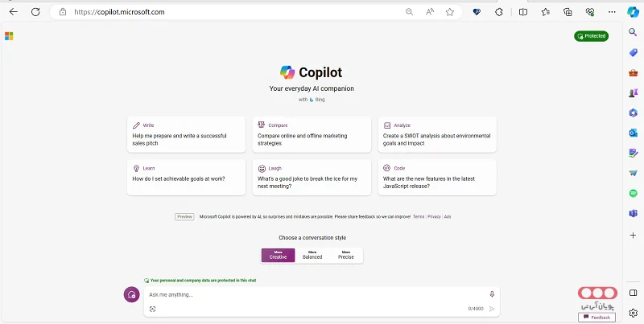Screen dimensions: 644x324
Task: Open Collections panel
Action: coord(568,12)
